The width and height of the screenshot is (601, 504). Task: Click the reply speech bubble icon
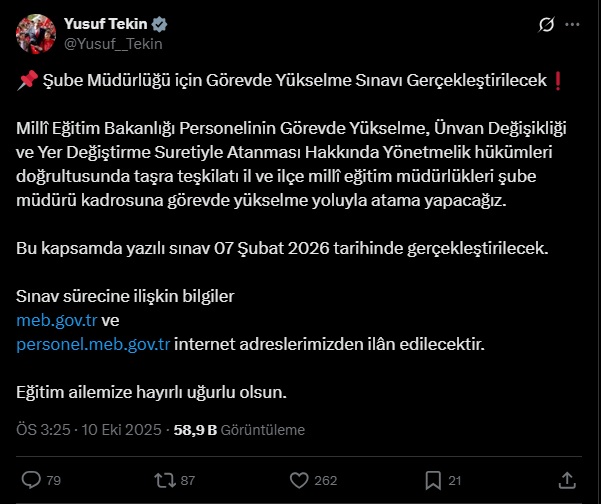point(31,480)
